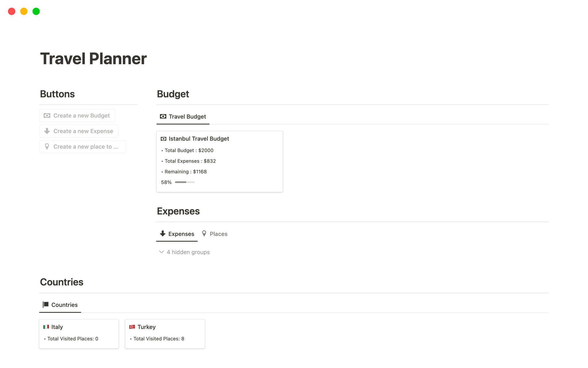Click the down-arrow icon on the Expenses tab
The width and height of the screenshot is (588, 368).
(x=162, y=234)
